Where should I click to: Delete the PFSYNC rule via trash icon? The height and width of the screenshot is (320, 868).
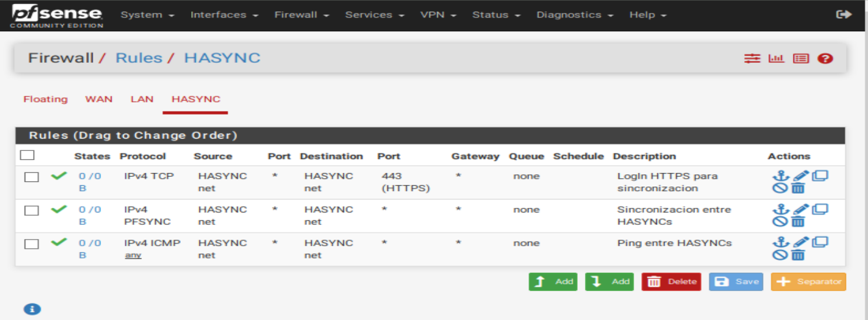[x=798, y=222]
